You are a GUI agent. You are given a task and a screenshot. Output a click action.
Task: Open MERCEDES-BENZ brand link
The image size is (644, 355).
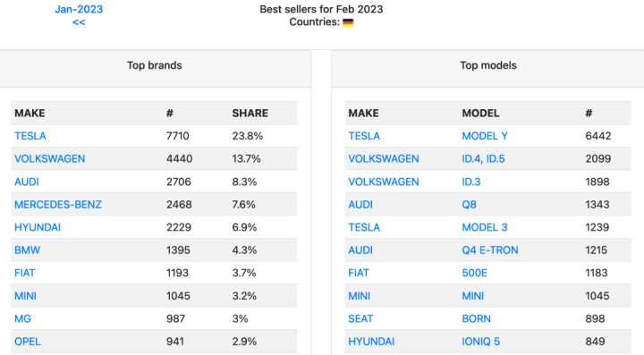tap(58, 205)
